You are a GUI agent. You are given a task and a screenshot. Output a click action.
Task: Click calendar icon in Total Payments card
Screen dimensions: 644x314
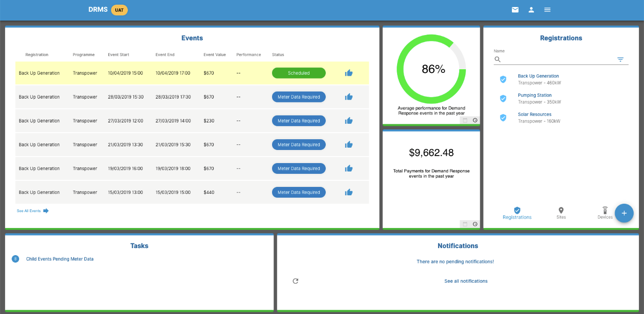pos(465,224)
